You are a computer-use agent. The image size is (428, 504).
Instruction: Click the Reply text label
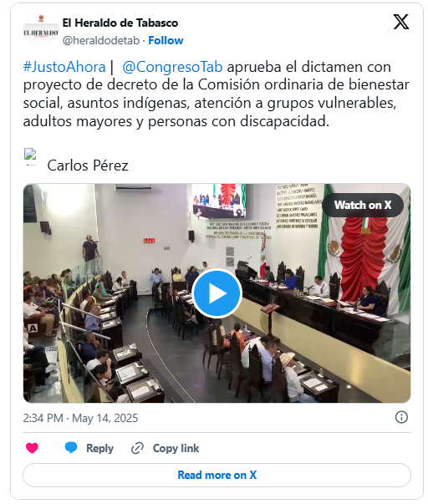[99, 448]
